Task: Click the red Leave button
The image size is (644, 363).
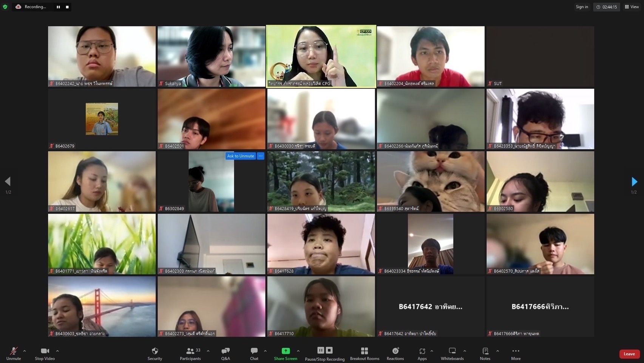Action: pos(629,354)
